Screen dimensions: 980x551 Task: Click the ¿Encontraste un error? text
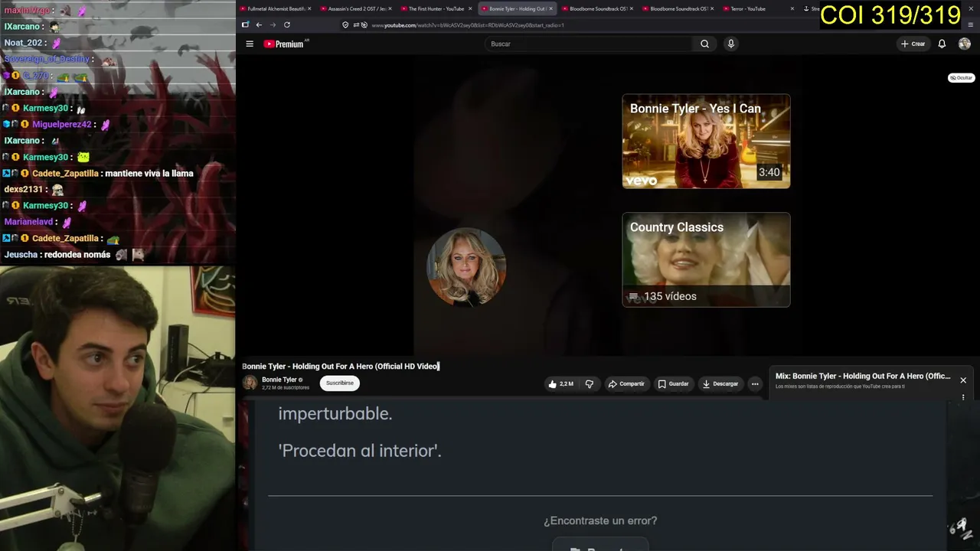click(x=600, y=521)
